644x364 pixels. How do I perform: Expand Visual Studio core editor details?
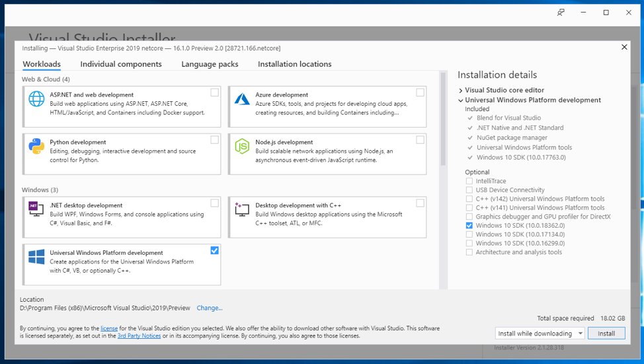(x=461, y=91)
